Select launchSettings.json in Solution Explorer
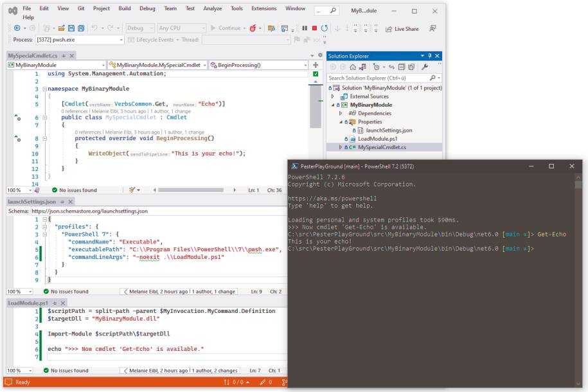 tap(389, 130)
